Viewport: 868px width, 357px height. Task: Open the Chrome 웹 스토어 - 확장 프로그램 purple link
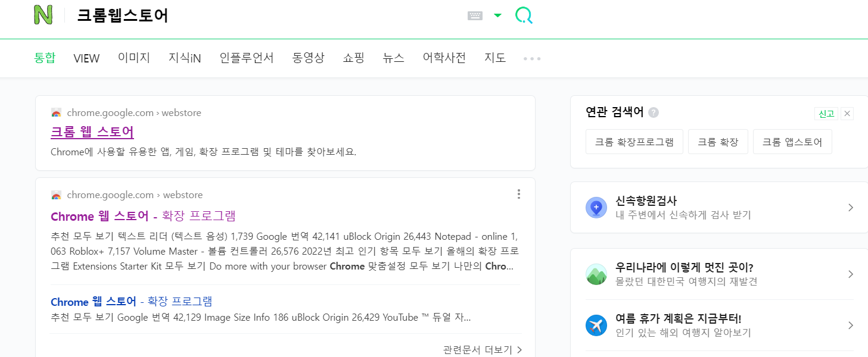143,215
